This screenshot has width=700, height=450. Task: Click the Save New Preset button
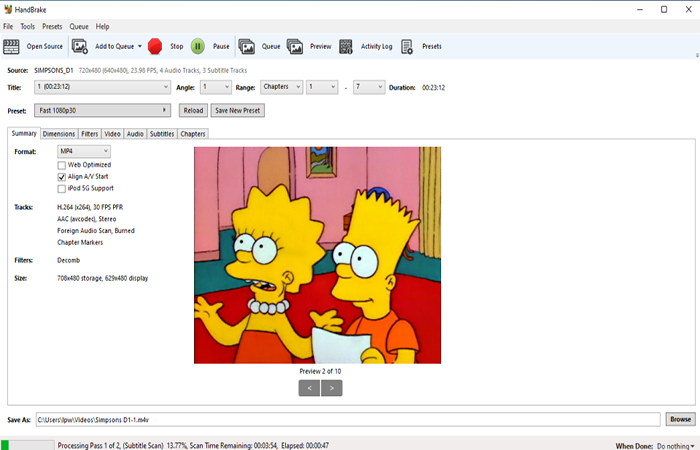[238, 110]
